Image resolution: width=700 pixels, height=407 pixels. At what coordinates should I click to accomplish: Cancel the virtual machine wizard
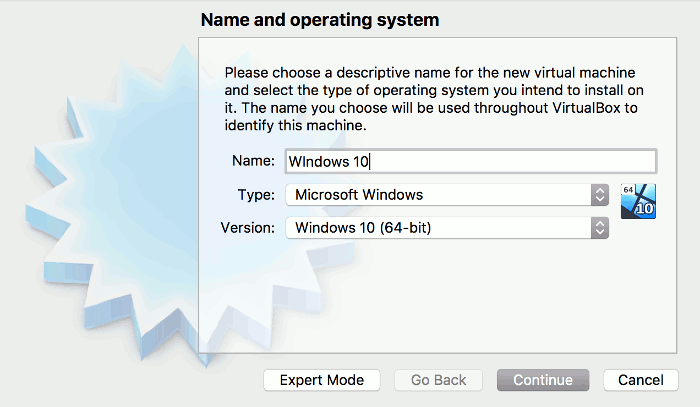pyautogui.click(x=641, y=380)
